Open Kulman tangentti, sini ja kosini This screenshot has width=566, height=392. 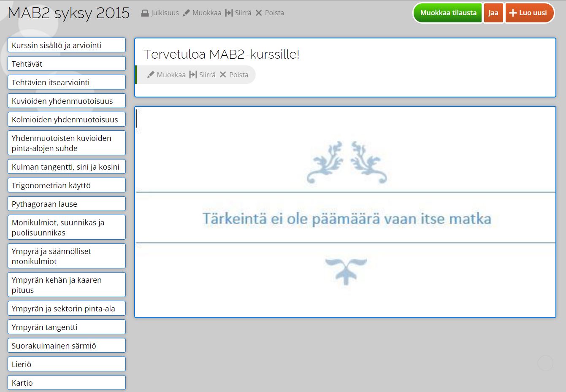[67, 167]
